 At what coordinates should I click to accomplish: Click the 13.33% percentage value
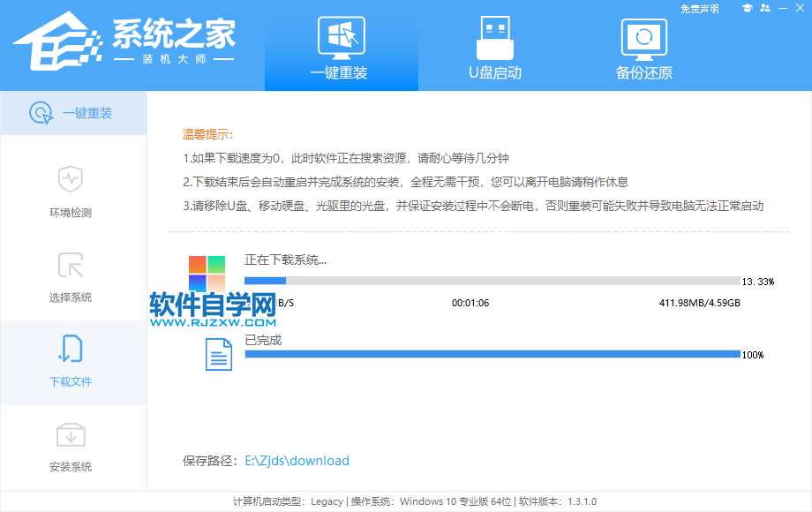tap(758, 282)
